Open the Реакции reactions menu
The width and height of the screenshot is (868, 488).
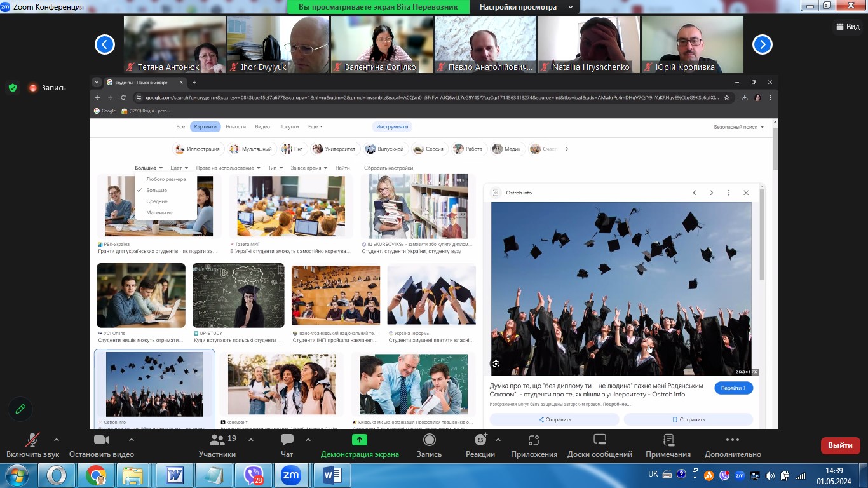click(x=480, y=445)
